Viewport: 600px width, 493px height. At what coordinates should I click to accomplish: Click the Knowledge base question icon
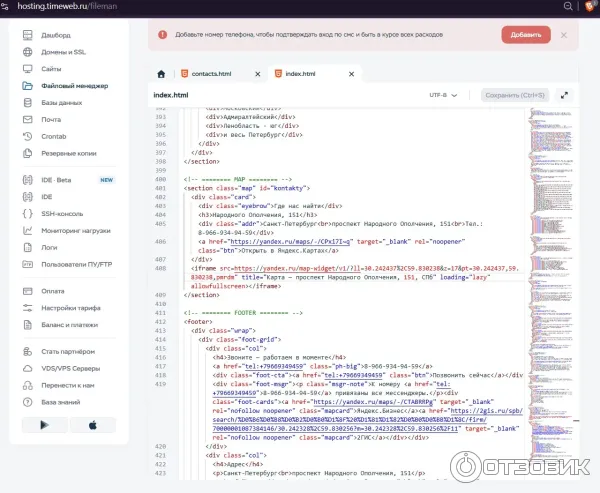[x=28, y=402]
